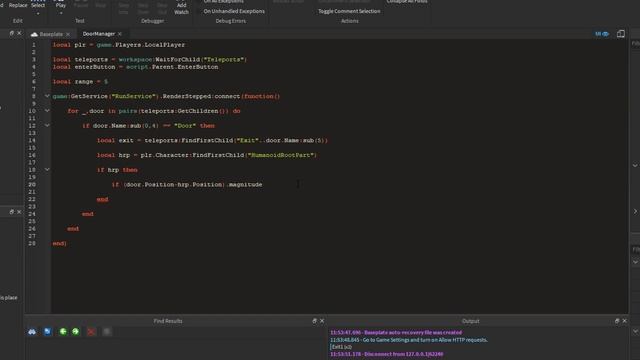Undock the upper left side panel
This screenshot has height=360, width=640.
[11, 33]
